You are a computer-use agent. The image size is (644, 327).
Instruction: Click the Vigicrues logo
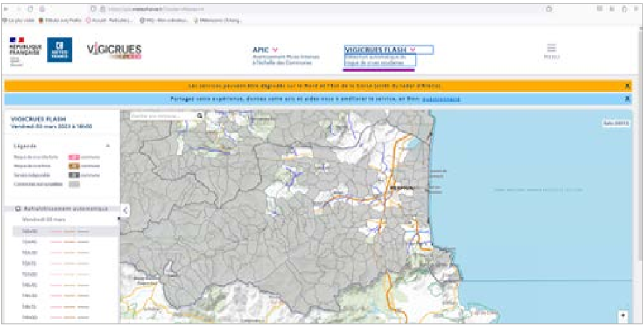point(114,51)
